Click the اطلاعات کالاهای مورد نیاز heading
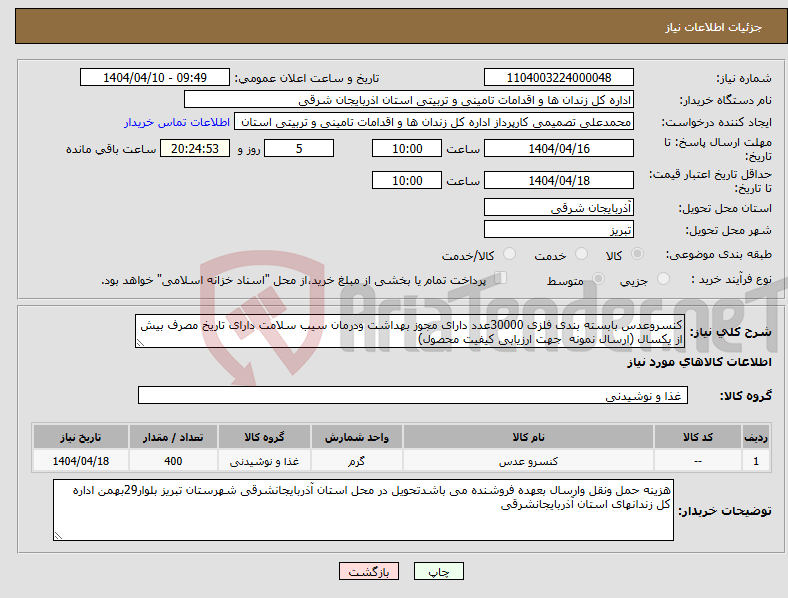This screenshot has height=598, width=788. [700, 362]
